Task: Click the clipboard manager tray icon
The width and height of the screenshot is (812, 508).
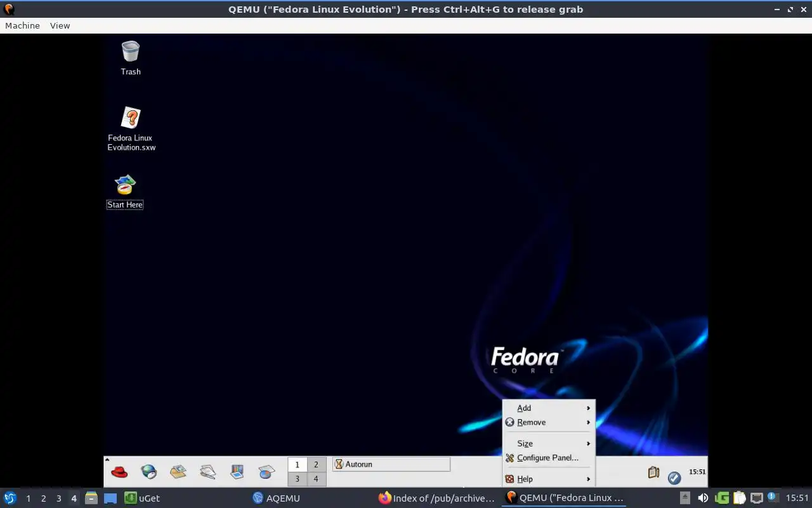Action: point(739,498)
